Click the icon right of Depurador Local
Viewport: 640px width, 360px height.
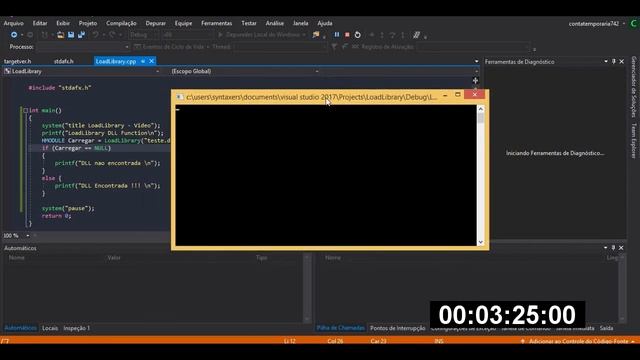(316, 35)
